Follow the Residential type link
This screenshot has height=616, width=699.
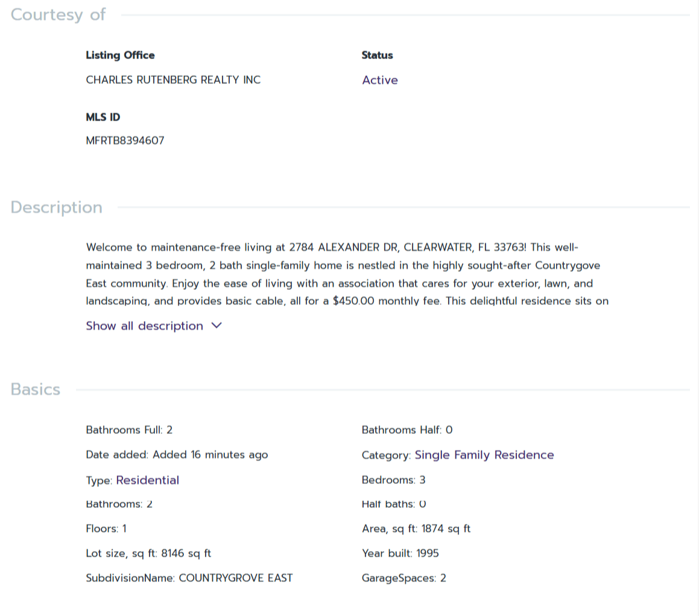click(x=148, y=480)
